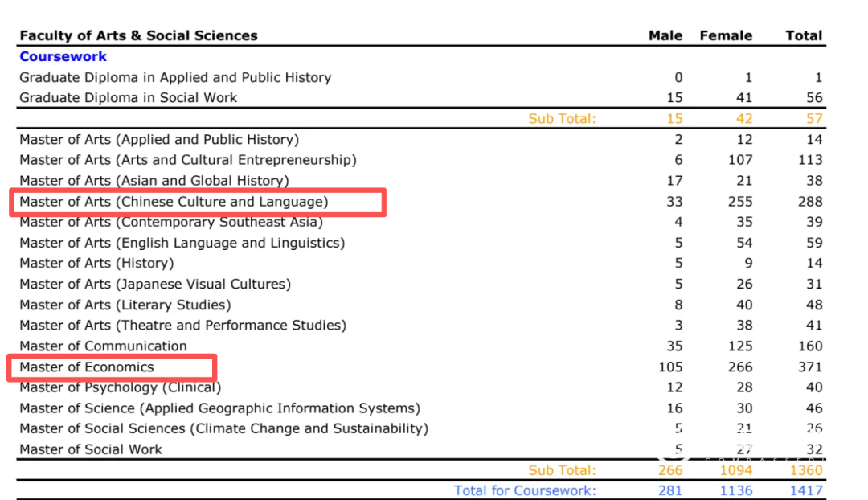
Task: Click Master of Arts (Chinese Culture and Language)
Action: (174, 202)
